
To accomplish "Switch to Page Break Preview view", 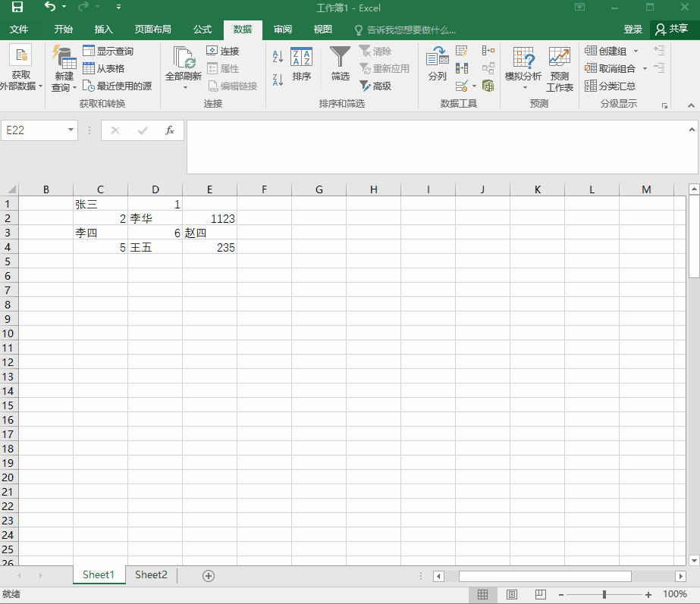I will [x=541, y=594].
